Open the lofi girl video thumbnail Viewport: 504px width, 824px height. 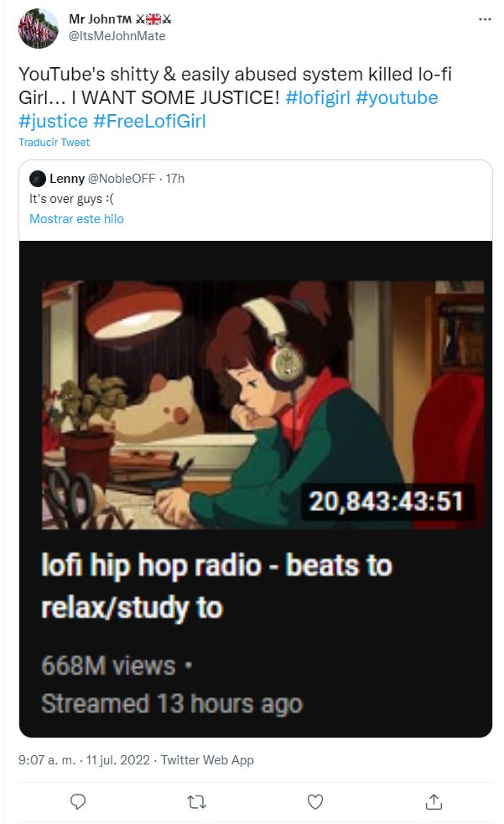pyautogui.click(x=262, y=403)
